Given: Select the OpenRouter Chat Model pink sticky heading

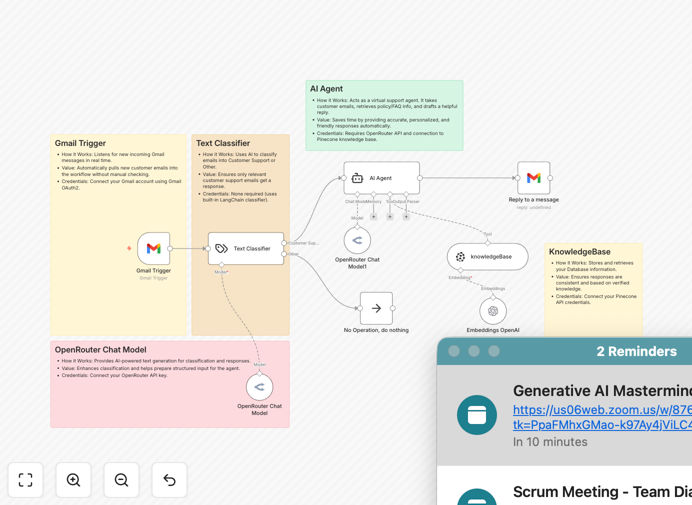Looking at the screenshot, I should pyautogui.click(x=101, y=350).
